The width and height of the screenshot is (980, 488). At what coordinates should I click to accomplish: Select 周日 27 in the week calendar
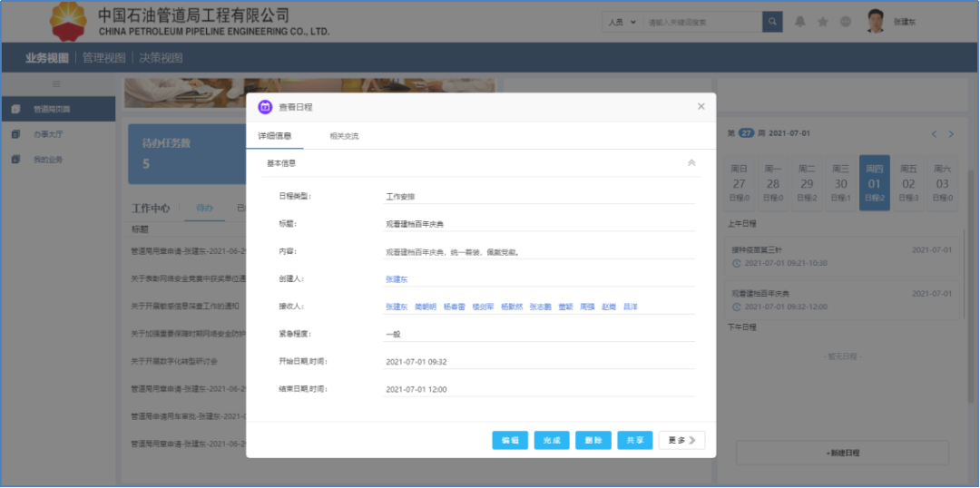click(740, 183)
